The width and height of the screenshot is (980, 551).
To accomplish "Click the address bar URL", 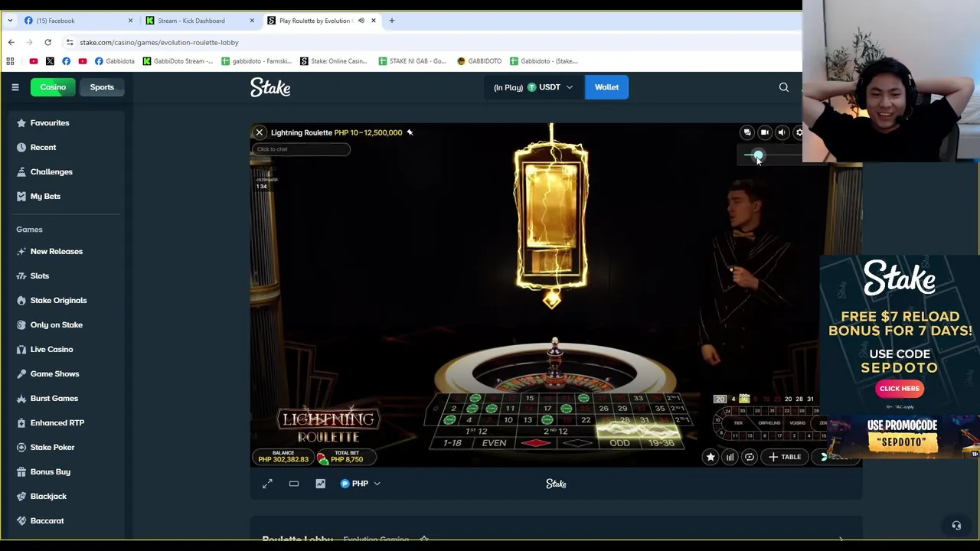I will pyautogui.click(x=158, y=42).
